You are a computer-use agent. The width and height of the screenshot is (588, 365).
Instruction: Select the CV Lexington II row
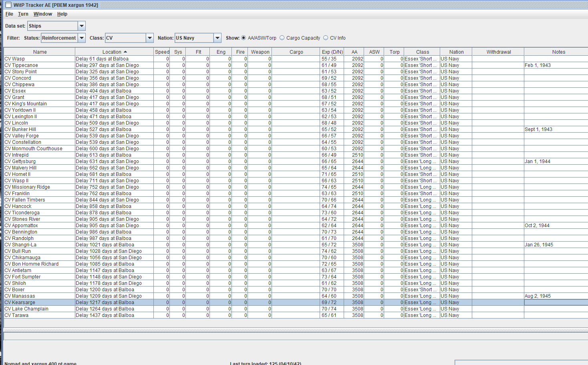pyautogui.click(x=296, y=117)
